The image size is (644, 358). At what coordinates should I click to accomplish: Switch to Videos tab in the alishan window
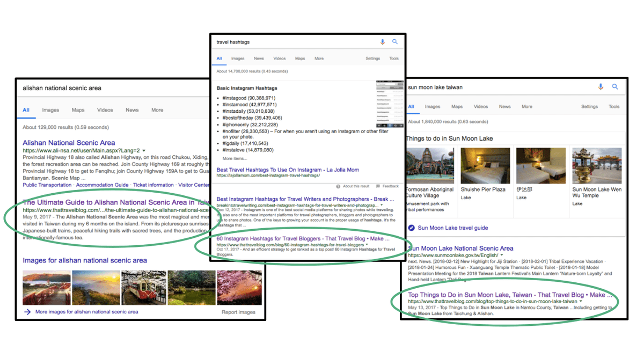point(105,110)
